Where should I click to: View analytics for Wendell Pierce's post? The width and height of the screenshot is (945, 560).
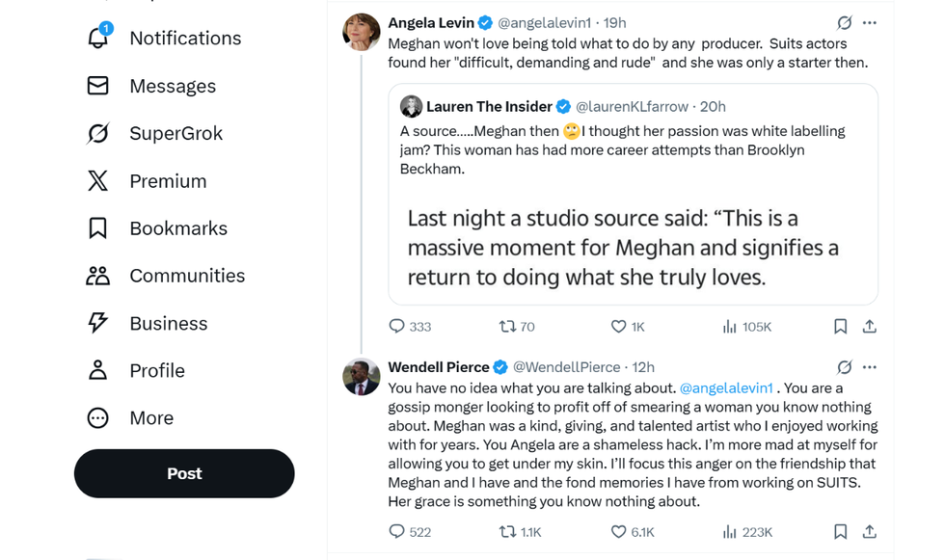(x=730, y=531)
